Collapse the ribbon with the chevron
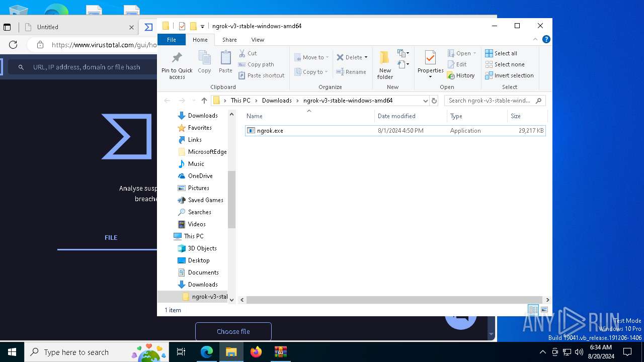The width and height of the screenshot is (644, 362). pos(535,39)
